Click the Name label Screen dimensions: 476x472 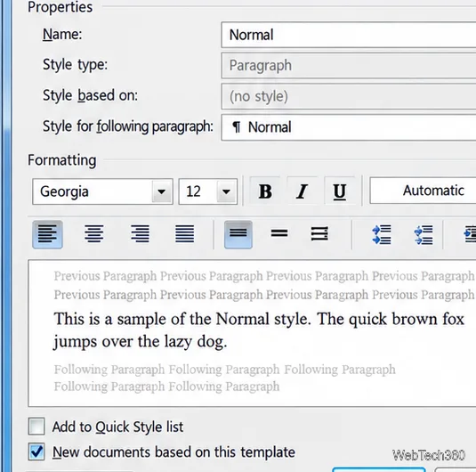coord(62,34)
